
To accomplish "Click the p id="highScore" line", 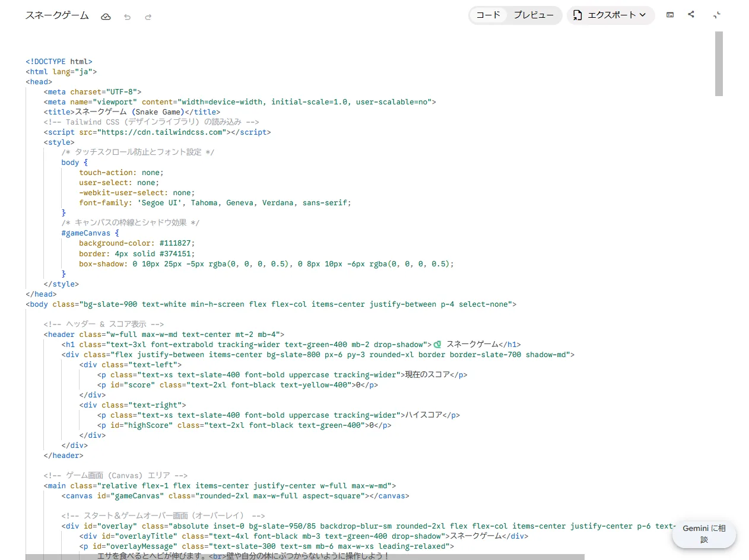I will pos(245,425).
